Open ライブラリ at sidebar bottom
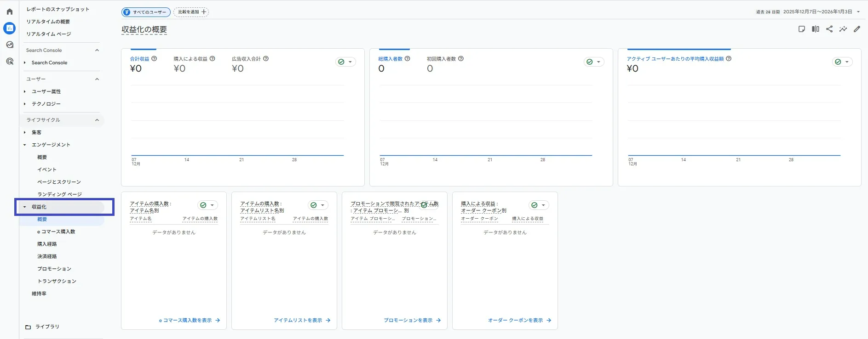The width and height of the screenshot is (868, 339). (x=47, y=327)
